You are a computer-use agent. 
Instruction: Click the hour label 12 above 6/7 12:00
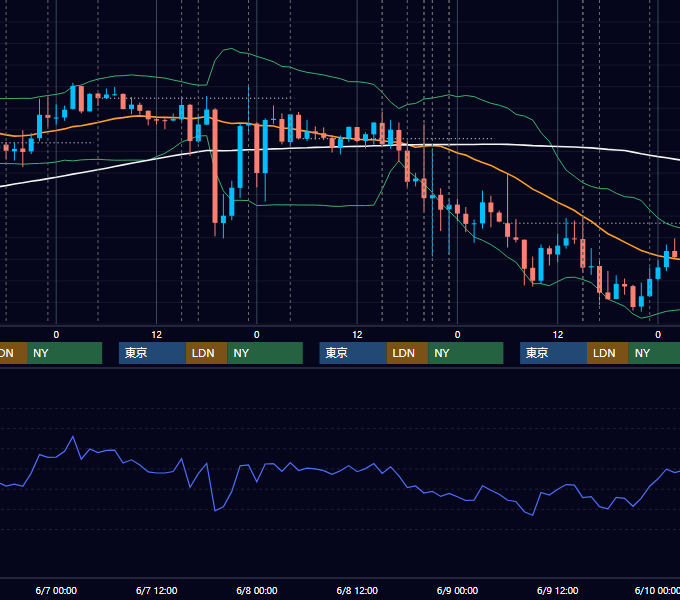(157, 335)
